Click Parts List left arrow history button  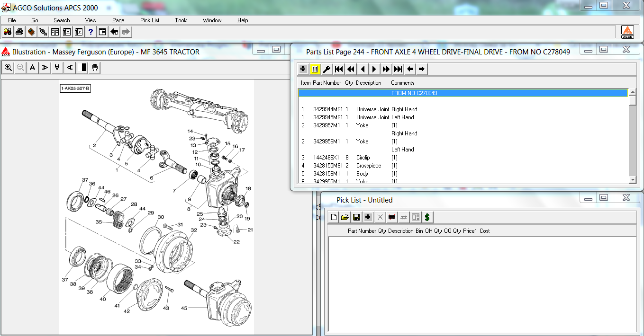coord(410,69)
